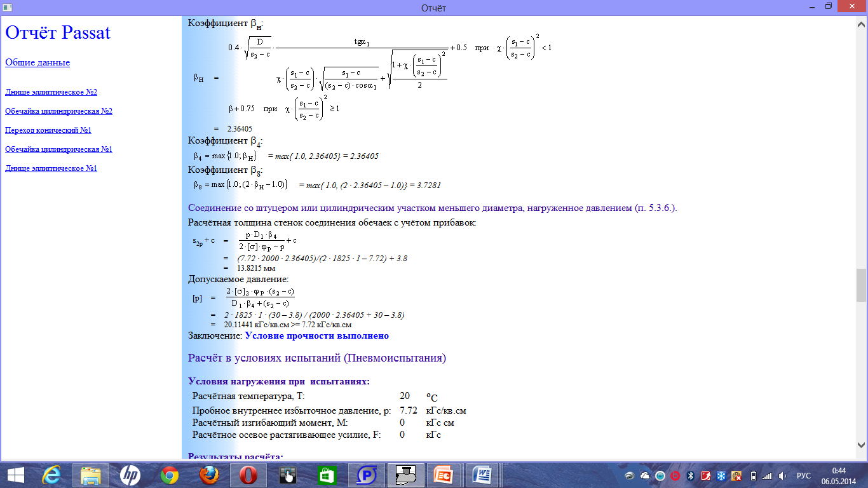This screenshot has width=868, height=488.
Task: Jump to Переход конический №1
Action: click(48, 130)
